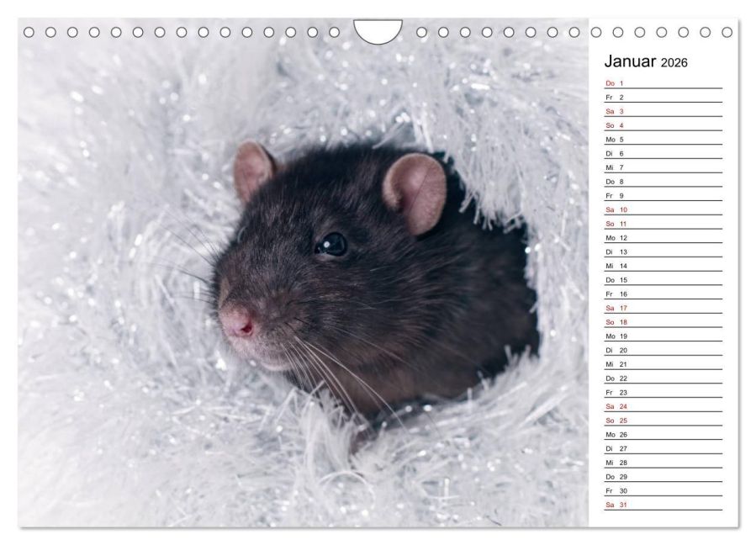
Task: Click the Do 15 note line
Action: pyautogui.click(x=663, y=280)
